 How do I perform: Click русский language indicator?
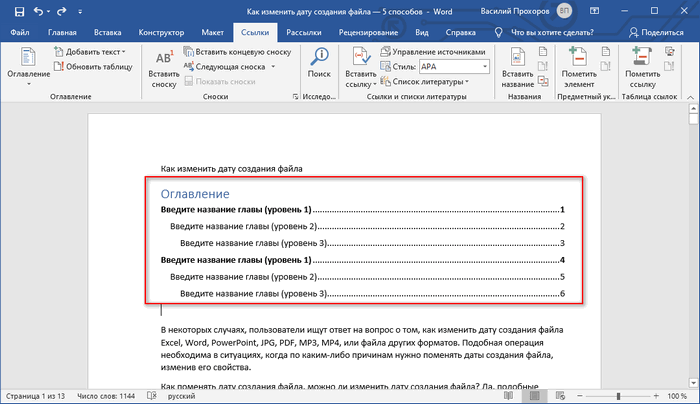[x=181, y=396]
